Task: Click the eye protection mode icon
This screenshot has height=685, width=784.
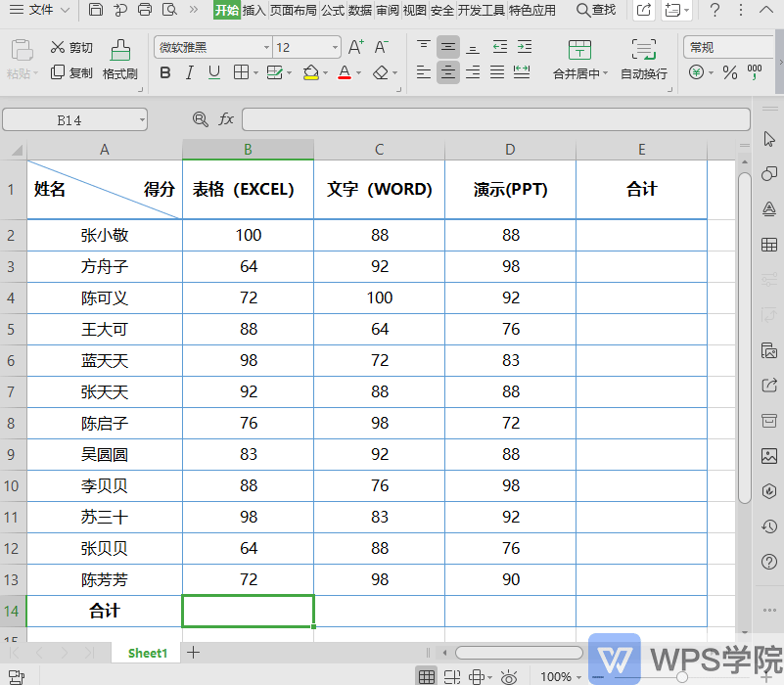Action: click(509, 677)
